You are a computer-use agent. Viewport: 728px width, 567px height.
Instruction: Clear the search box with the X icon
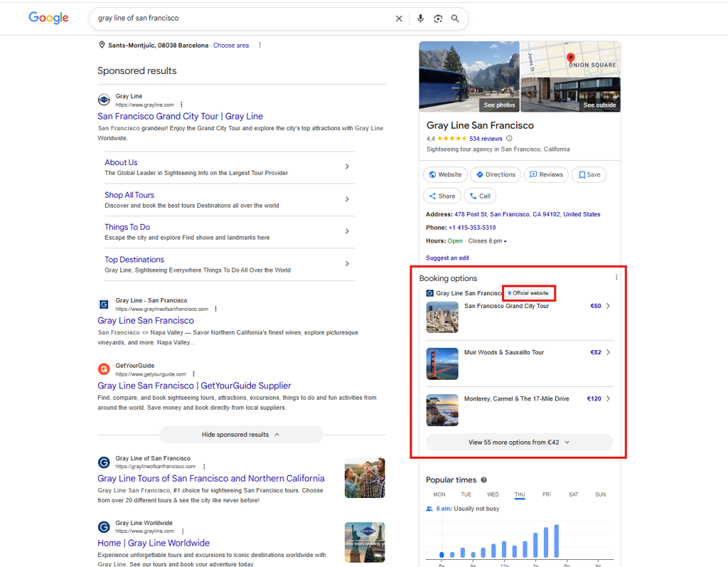pos(399,18)
